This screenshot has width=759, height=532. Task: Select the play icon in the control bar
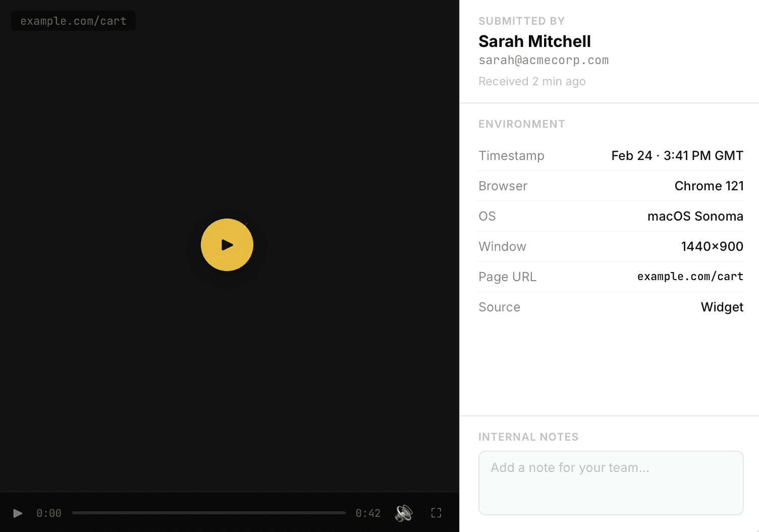pyautogui.click(x=17, y=513)
